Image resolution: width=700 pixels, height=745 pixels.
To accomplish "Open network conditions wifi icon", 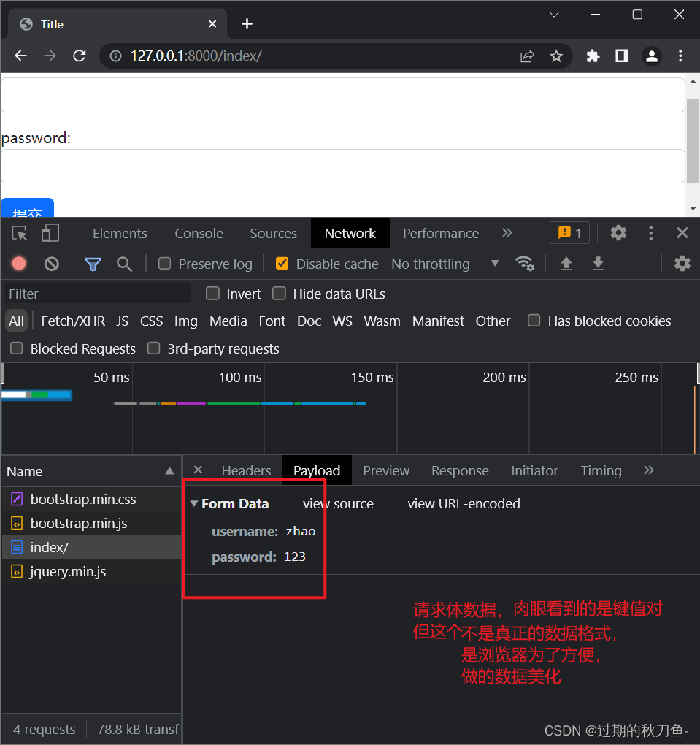I will pos(524,263).
